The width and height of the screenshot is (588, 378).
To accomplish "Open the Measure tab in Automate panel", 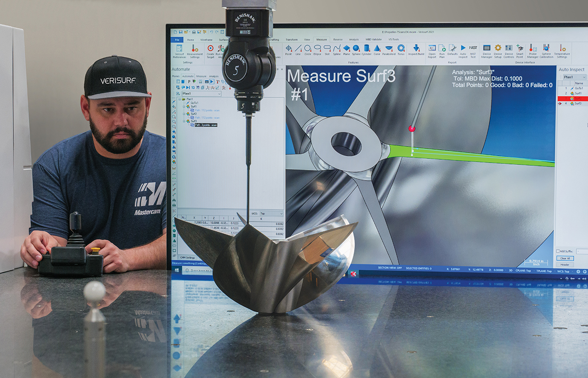I will coord(201,76).
